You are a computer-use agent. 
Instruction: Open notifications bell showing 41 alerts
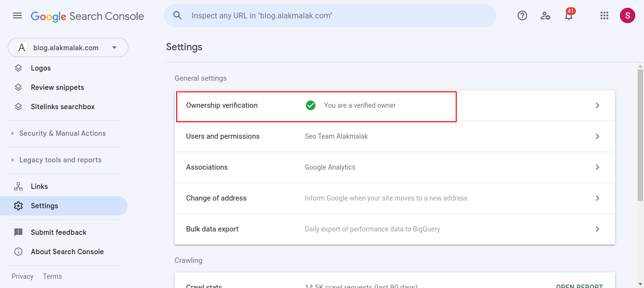click(568, 15)
